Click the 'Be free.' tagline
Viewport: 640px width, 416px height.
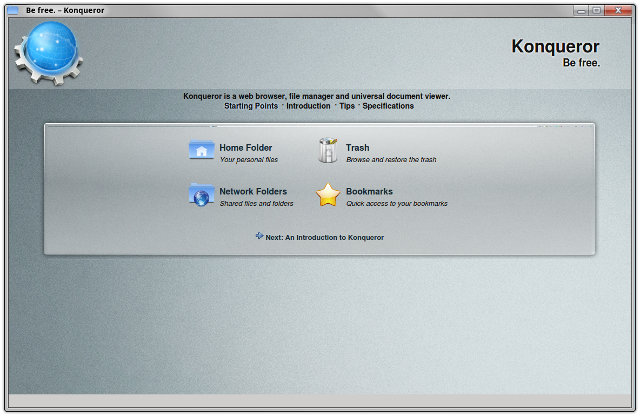click(x=581, y=63)
